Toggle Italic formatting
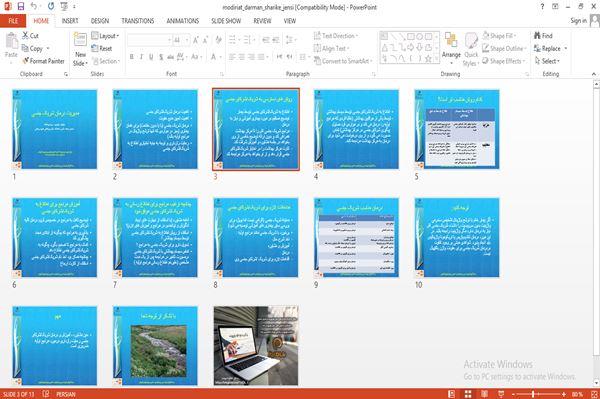Viewport: 600px width, 399px height. [141, 57]
